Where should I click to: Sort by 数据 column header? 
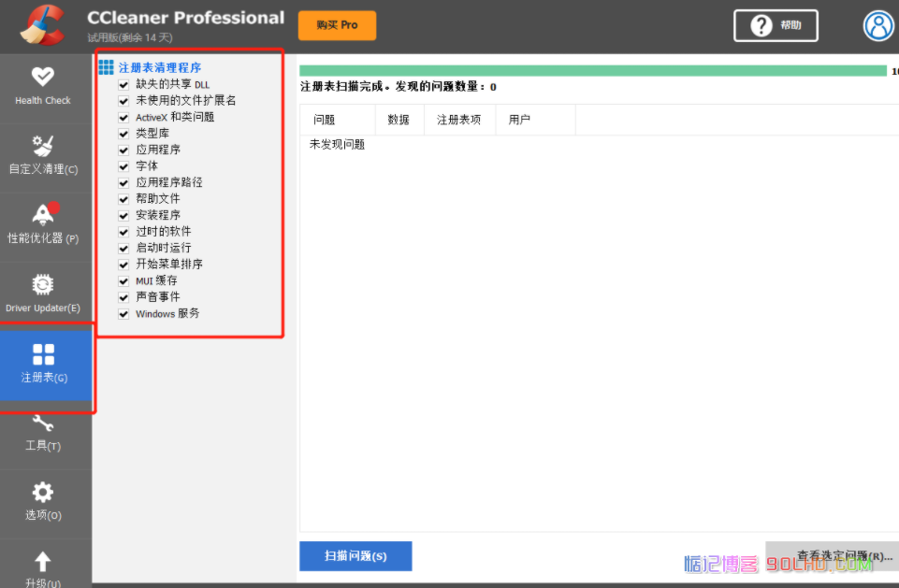(x=399, y=120)
